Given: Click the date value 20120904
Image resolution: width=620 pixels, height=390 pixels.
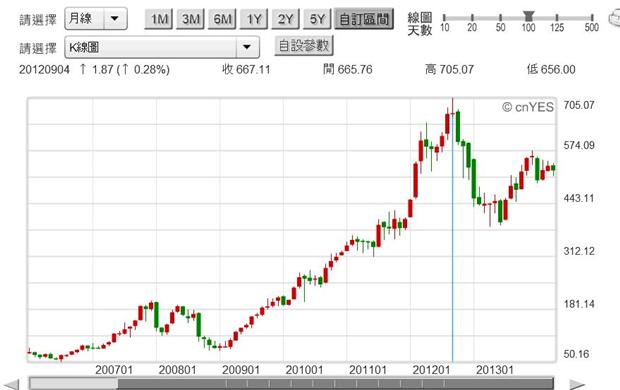Looking at the screenshot, I should [x=44, y=70].
